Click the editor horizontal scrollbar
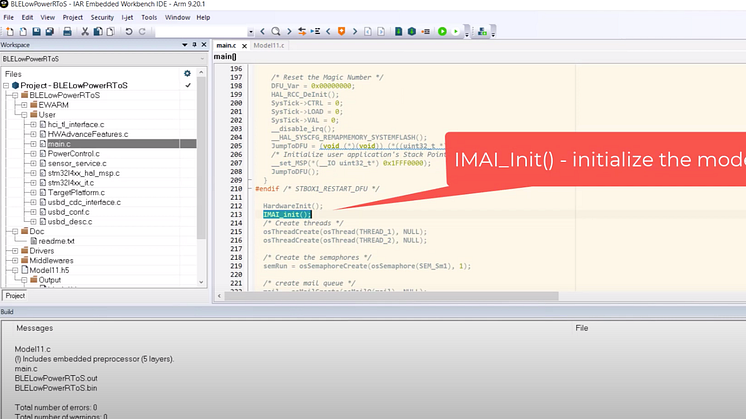Screen dimensions: 746x419 pos(391,296)
